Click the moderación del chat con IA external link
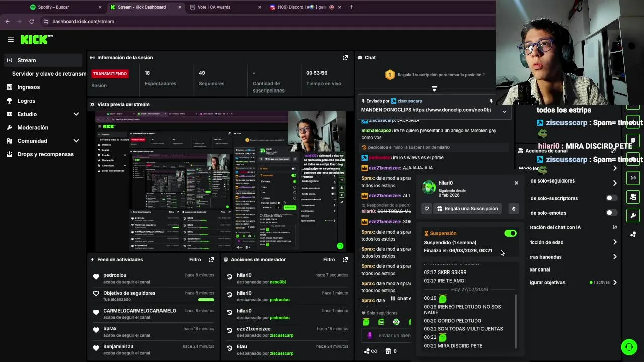 tap(615, 227)
